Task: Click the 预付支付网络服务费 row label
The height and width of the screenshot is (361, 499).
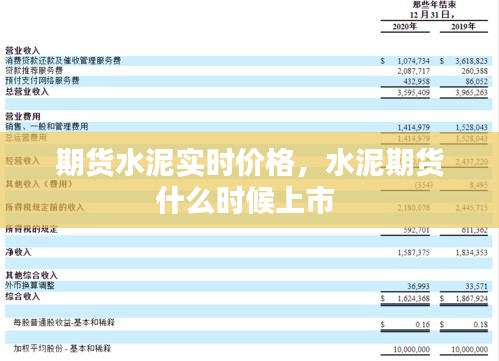Action: [42, 81]
